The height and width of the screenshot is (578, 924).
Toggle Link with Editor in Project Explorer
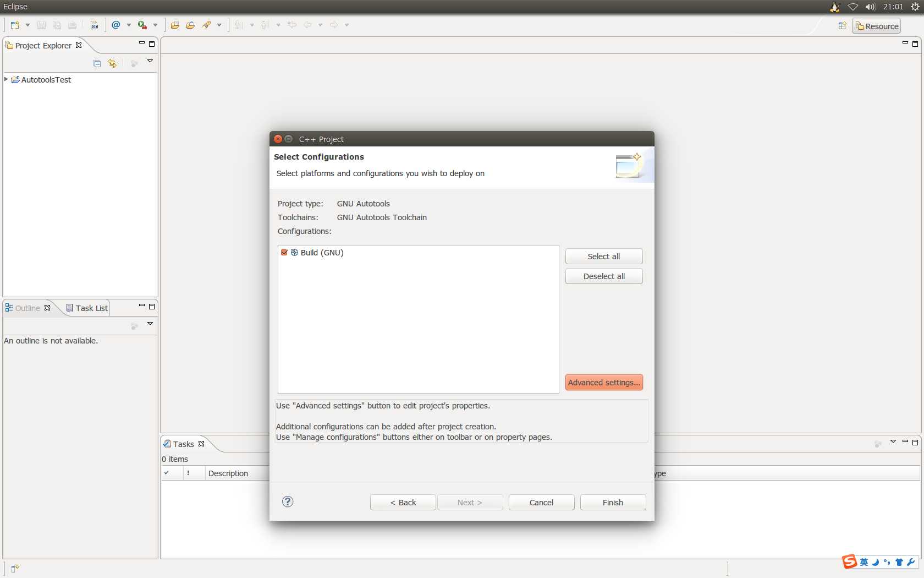click(112, 64)
